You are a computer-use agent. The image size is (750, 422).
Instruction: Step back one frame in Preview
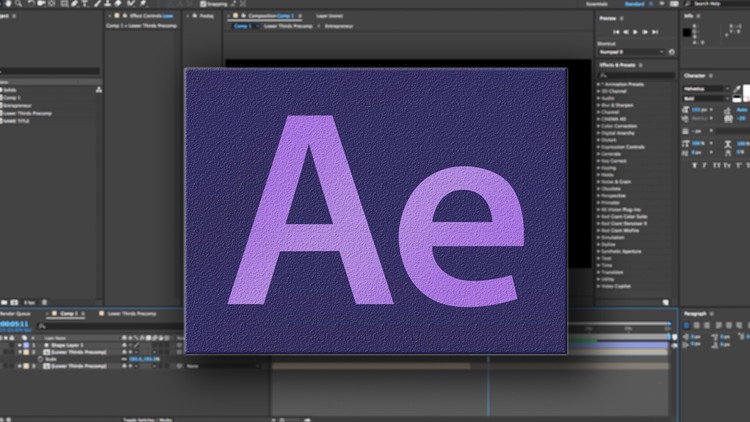click(626, 32)
